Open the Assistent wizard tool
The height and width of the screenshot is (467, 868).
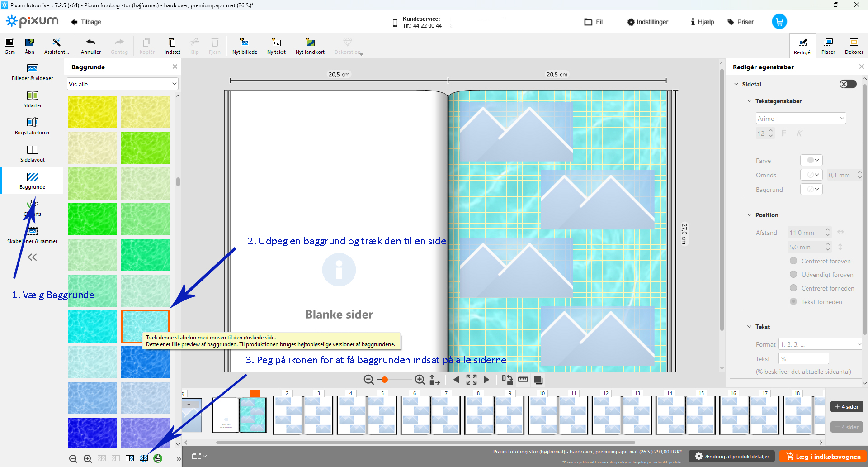click(x=57, y=46)
